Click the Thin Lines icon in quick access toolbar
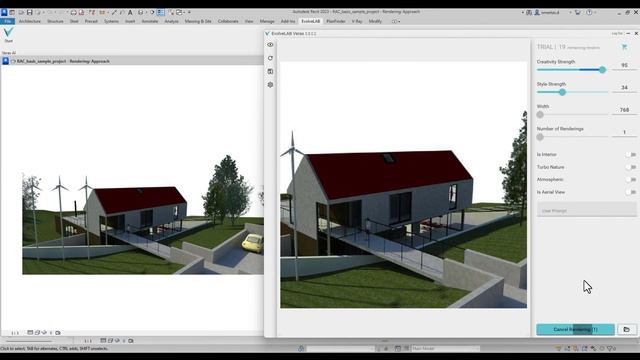 pos(161,13)
